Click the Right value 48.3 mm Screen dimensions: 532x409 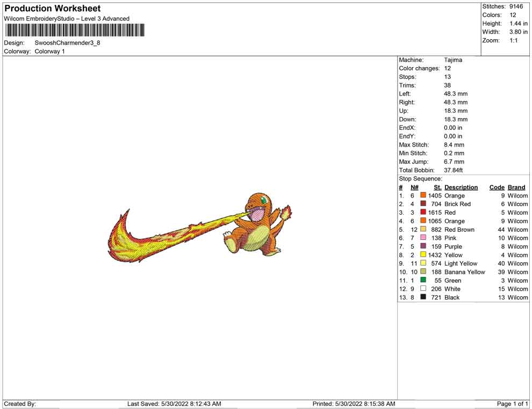pyautogui.click(x=456, y=102)
